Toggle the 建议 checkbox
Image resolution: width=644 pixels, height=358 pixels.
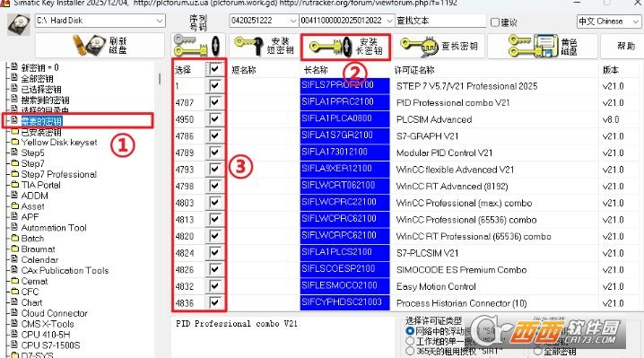[x=495, y=22]
